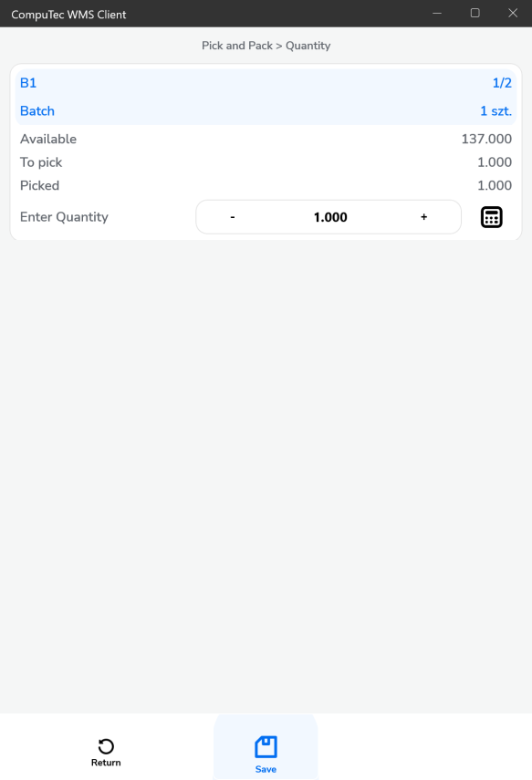Open the calculator keypad icon
Screen dimensions: 532x780
491,217
